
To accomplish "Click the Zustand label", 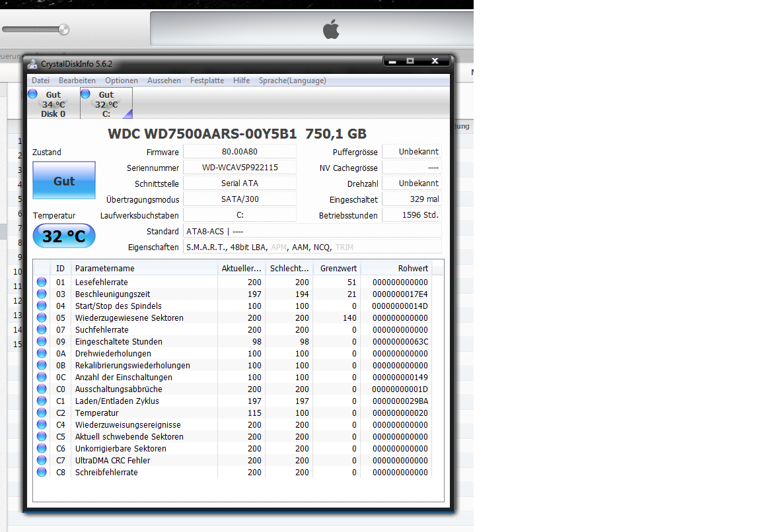I will pyautogui.click(x=47, y=152).
